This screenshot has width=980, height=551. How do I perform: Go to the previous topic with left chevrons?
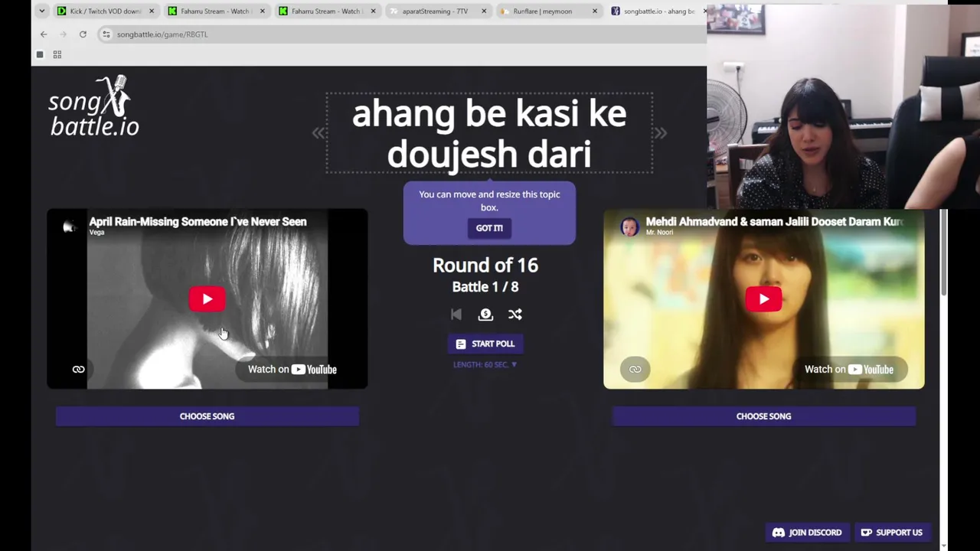coord(318,133)
